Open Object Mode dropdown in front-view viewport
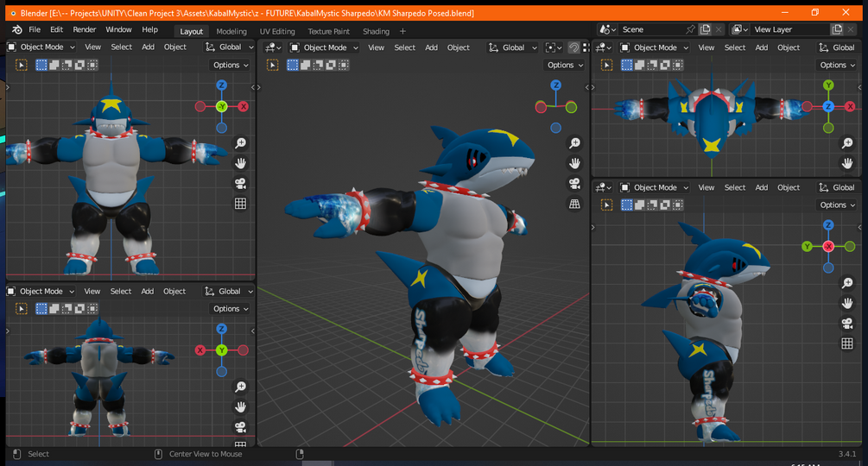The height and width of the screenshot is (466, 868). pyautogui.click(x=41, y=47)
